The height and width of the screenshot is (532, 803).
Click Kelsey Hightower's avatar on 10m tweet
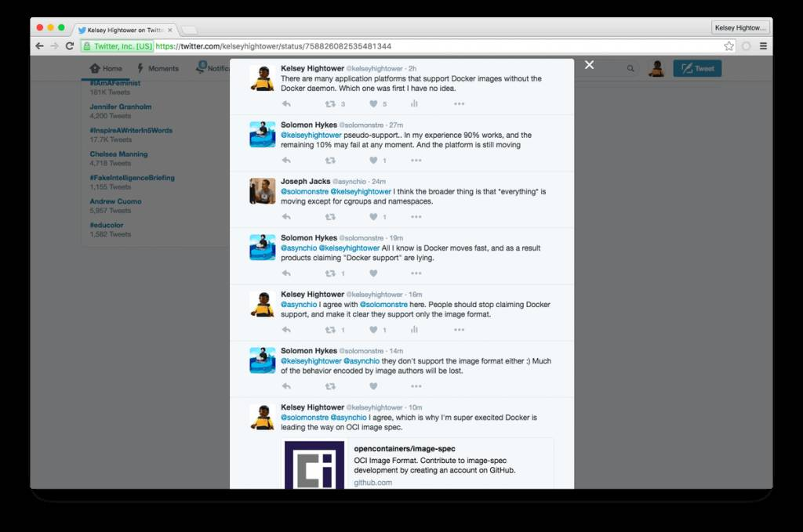pyautogui.click(x=262, y=417)
